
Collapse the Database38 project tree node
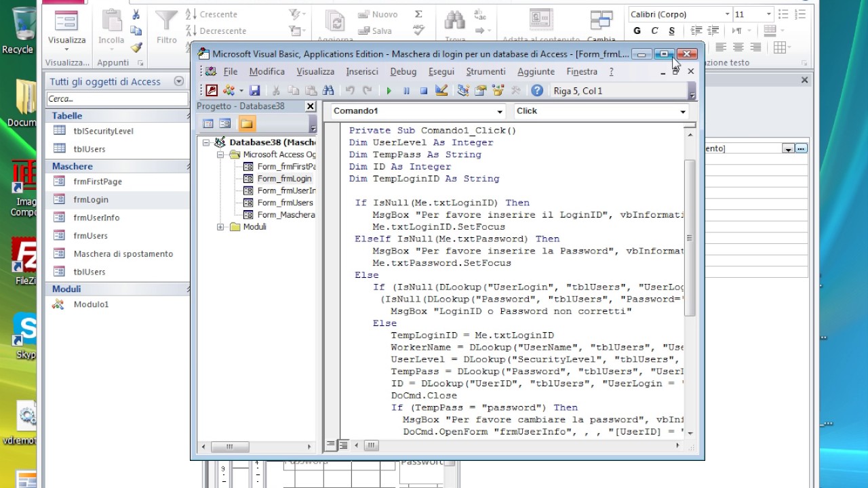[206, 142]
